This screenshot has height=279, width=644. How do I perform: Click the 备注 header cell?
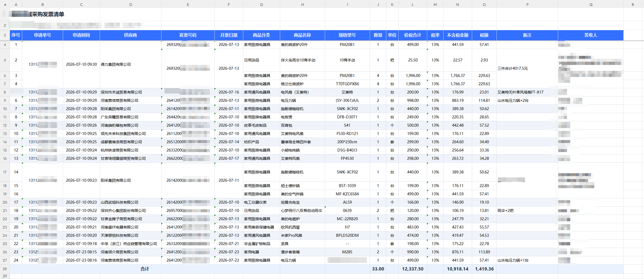527,35
